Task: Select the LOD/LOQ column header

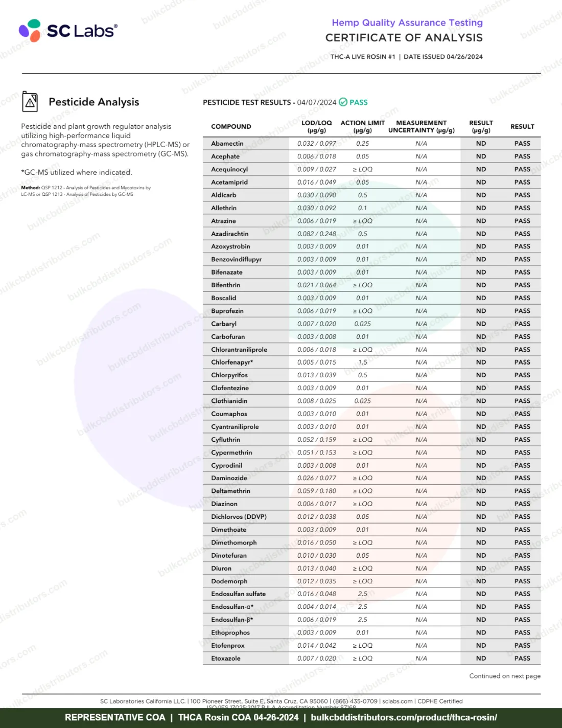Action: [x=317, y=127]
